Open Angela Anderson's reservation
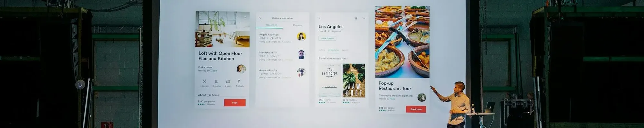The image size is (644, 128). [282, 38]
